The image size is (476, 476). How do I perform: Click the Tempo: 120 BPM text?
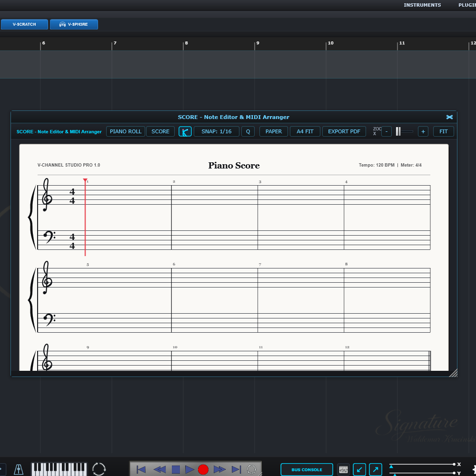(x=377, y=165)
